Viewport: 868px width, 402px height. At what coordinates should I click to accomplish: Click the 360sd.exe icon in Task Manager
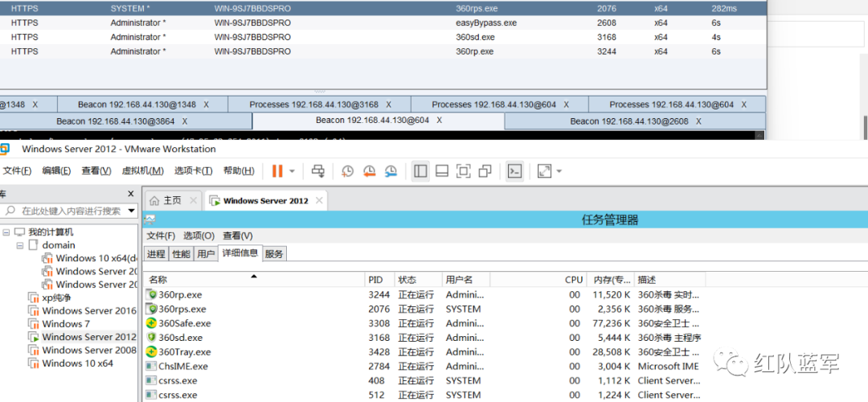pos(151,338)
